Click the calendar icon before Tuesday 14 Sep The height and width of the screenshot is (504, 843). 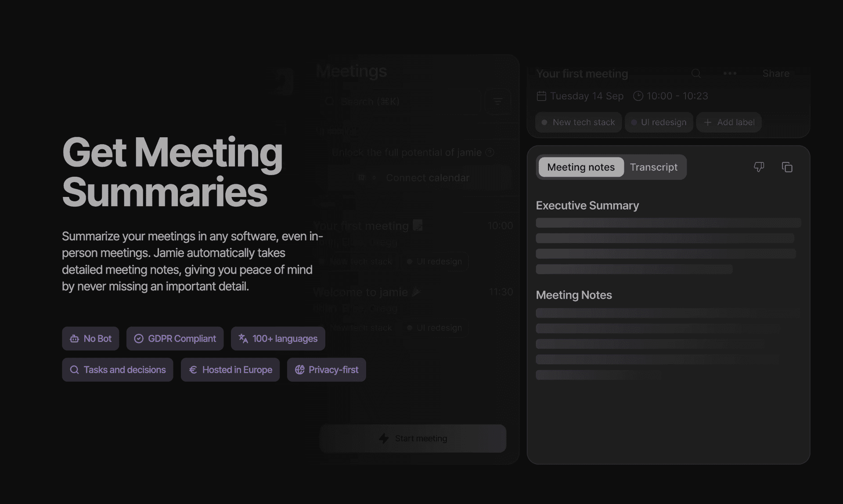click(541, 96)
